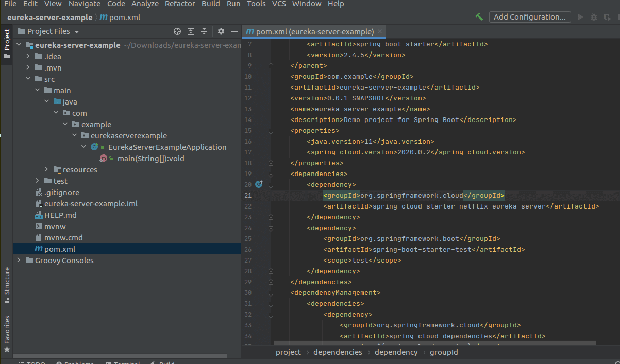Viewport: 620px width, 364px height.
Task: Toggle the Project tool window side tab
Action: [7, 43]
